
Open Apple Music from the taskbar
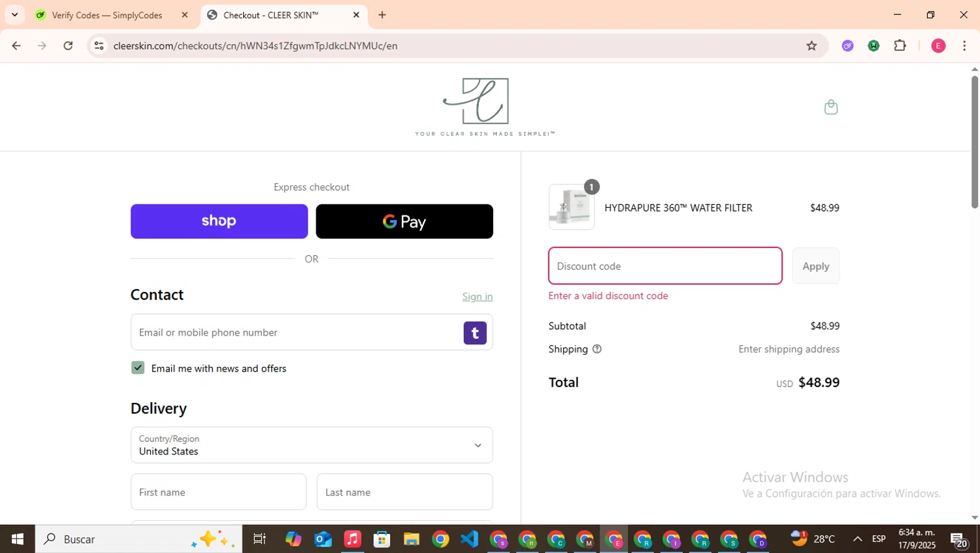pos(352,539)
